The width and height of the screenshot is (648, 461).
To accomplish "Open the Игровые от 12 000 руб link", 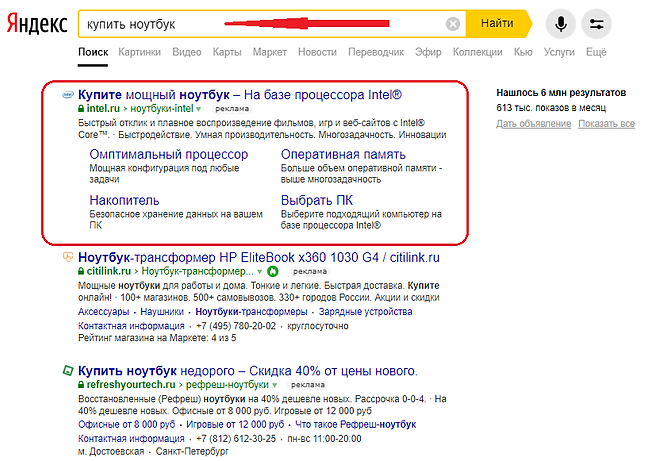I will click(x=235, y=425).
